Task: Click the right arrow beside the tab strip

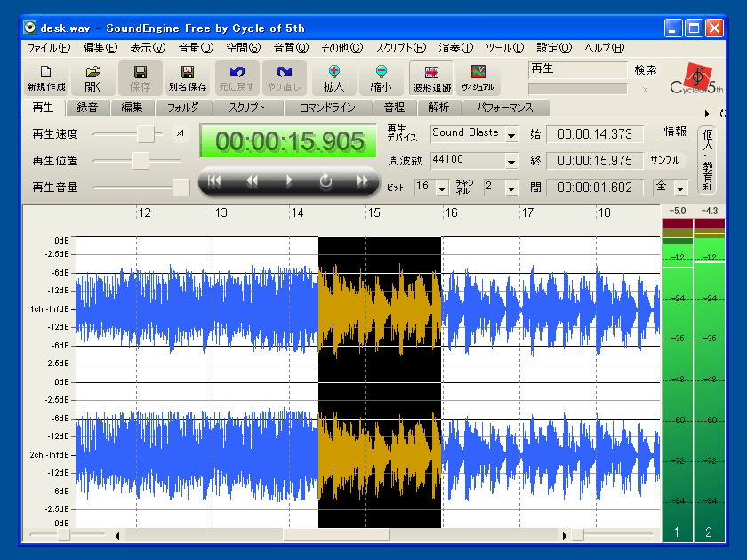Action: click(x=707, y=114)
